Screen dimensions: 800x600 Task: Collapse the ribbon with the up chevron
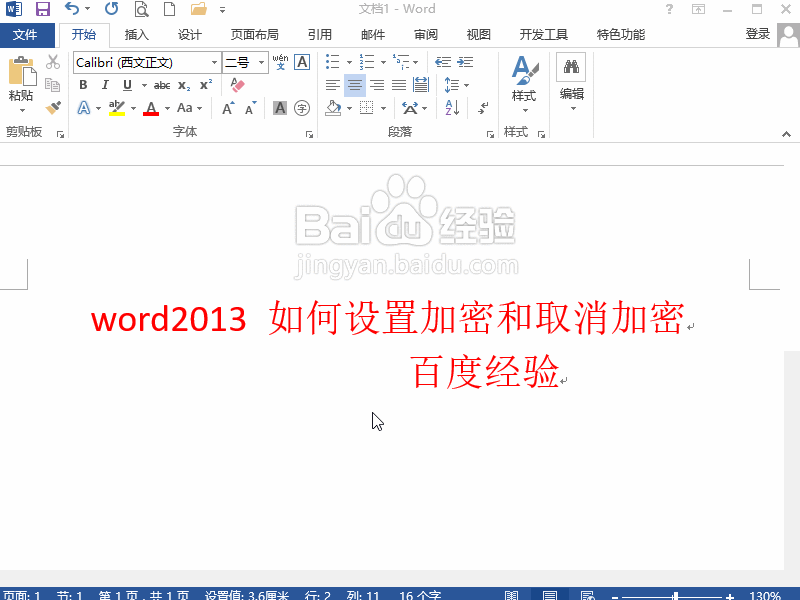point(786,134)
